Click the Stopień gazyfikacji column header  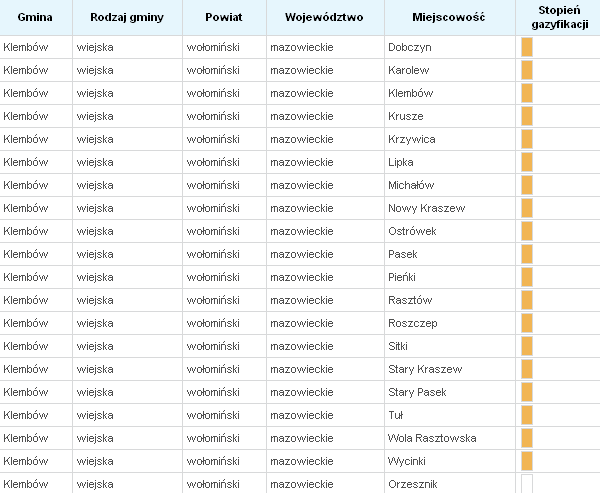pyautogui.click(x=559, y=18)
